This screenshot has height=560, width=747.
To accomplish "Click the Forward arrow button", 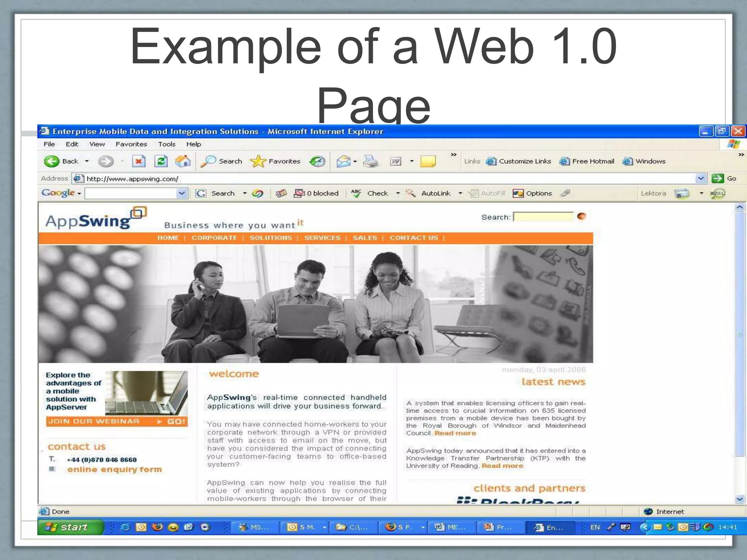I will point(106,161).
